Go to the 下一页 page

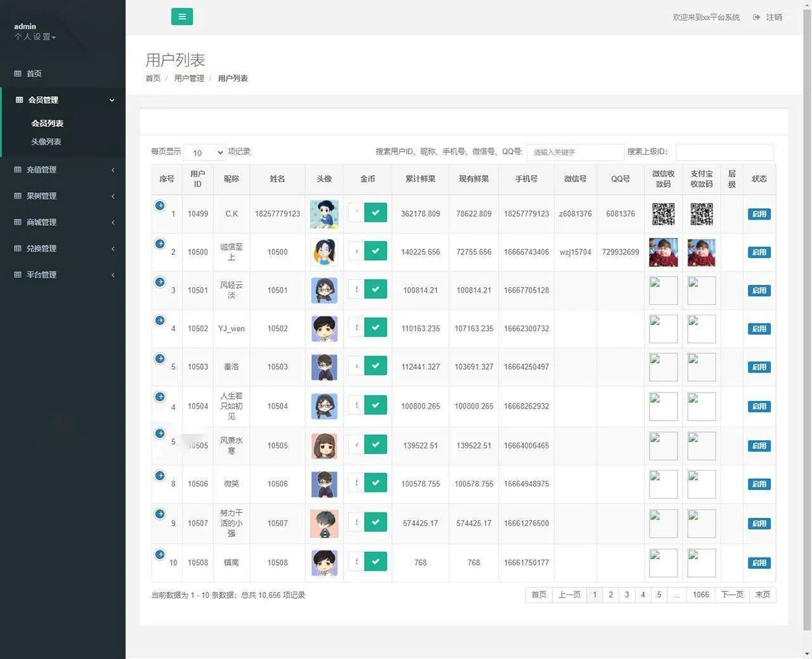click(732, 594)
